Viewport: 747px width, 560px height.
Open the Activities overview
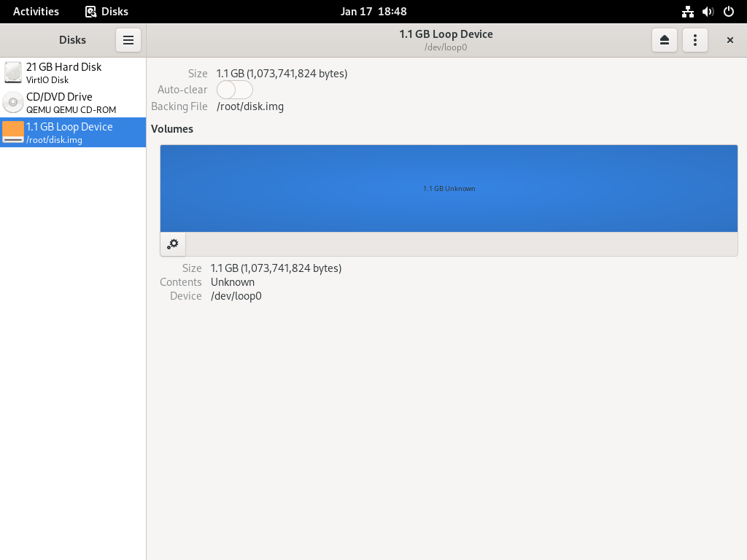point(36,12)
